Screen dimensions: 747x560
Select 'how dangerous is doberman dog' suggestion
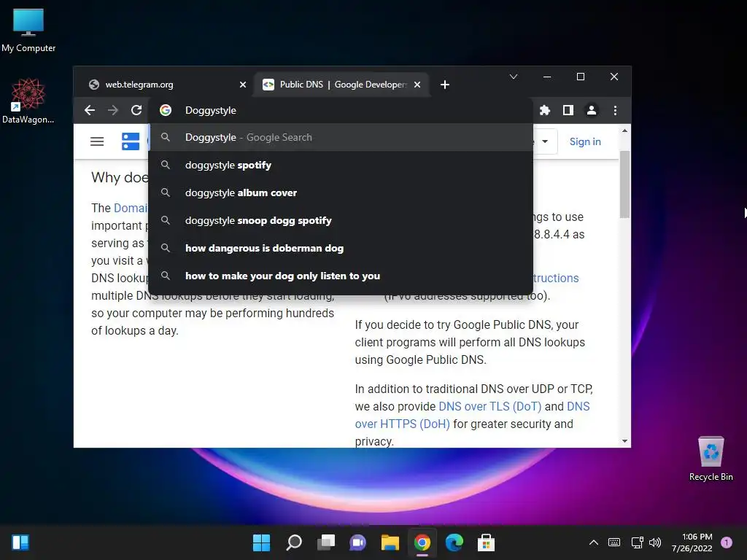(x=341, y=248)
